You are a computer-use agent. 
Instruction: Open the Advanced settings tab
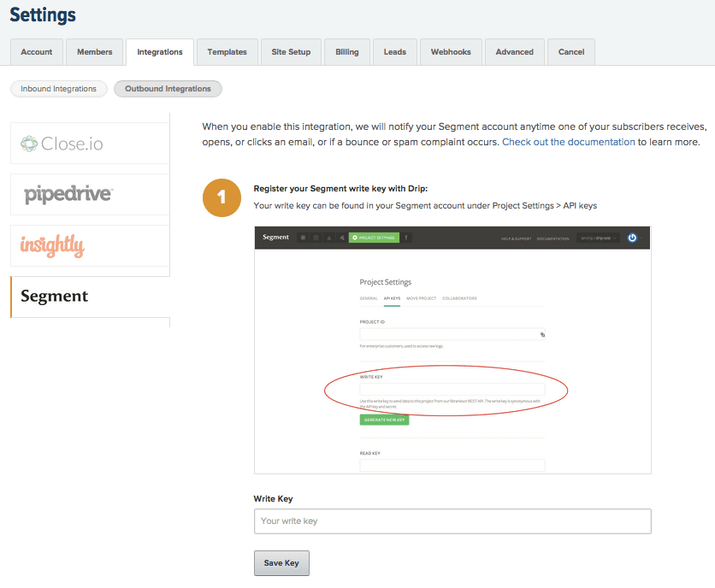pyautogui.click(x=514, y=51)
